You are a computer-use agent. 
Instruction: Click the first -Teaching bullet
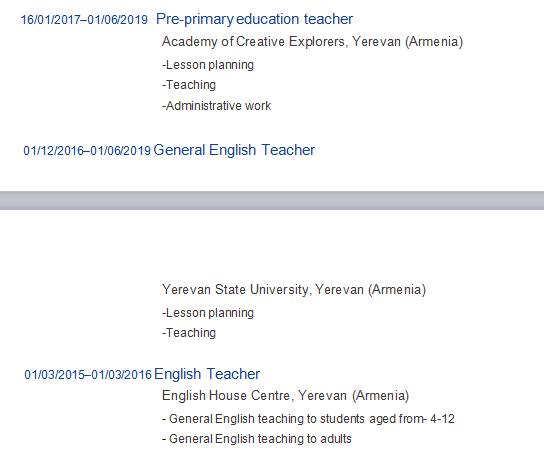189,85
